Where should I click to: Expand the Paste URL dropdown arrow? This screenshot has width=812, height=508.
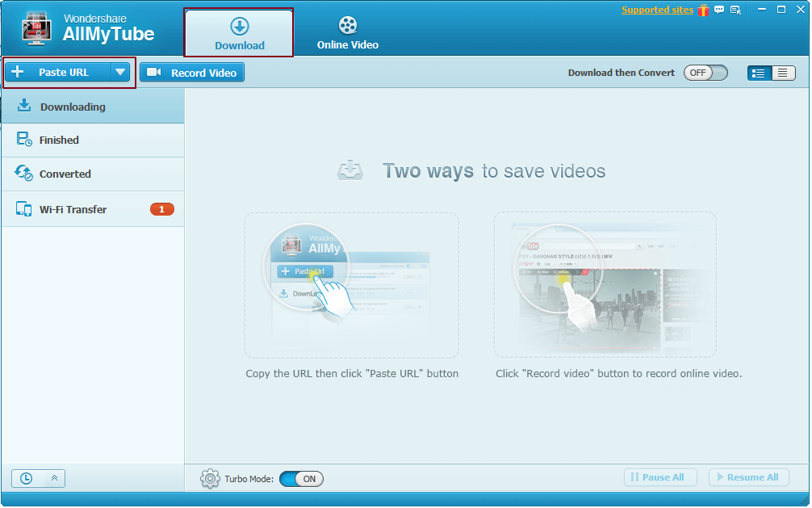click(x=120, y=72)
